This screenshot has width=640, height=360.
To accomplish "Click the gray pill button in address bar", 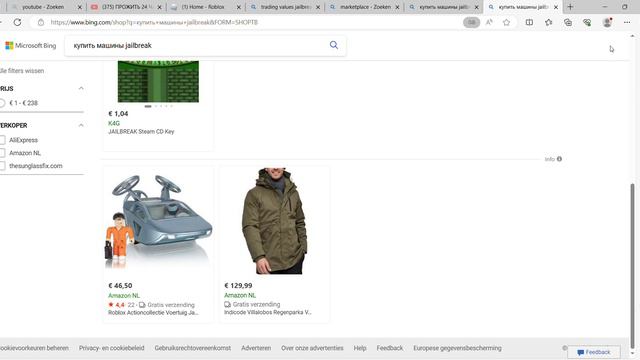I will tap(471, 22).
